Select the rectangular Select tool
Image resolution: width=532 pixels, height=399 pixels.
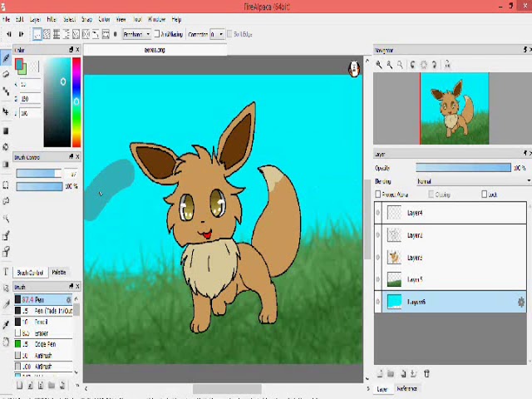click(6, 185)
